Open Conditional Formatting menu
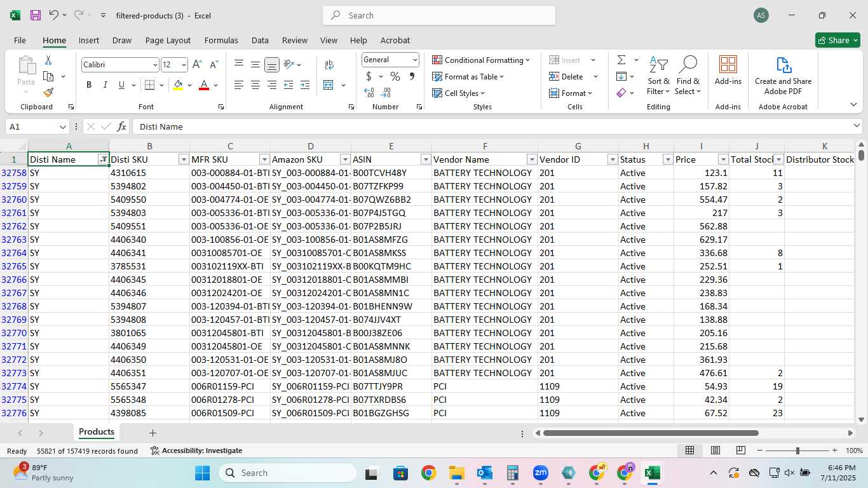The height and width of the screenshot is (488, 868). (481, 60)
